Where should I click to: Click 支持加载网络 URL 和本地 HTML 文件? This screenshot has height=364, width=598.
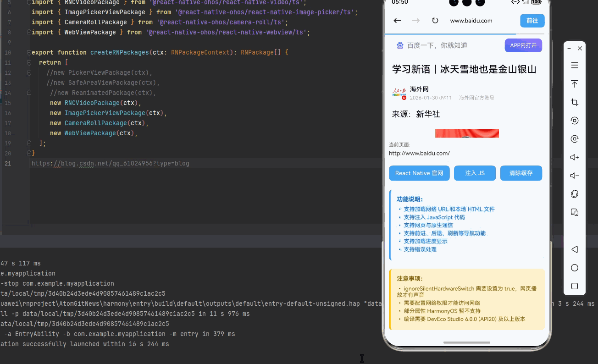(449, 209)
